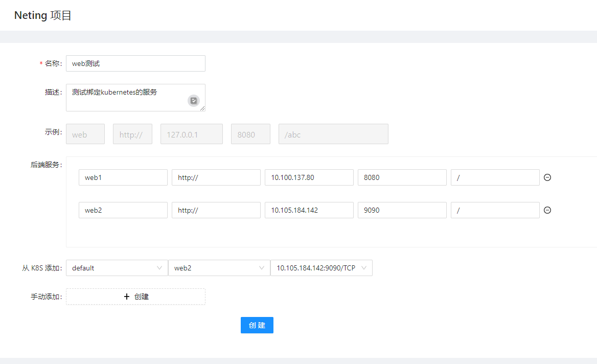Click the http:// protocol field for web1
The image size is (597, 364).
216,177
